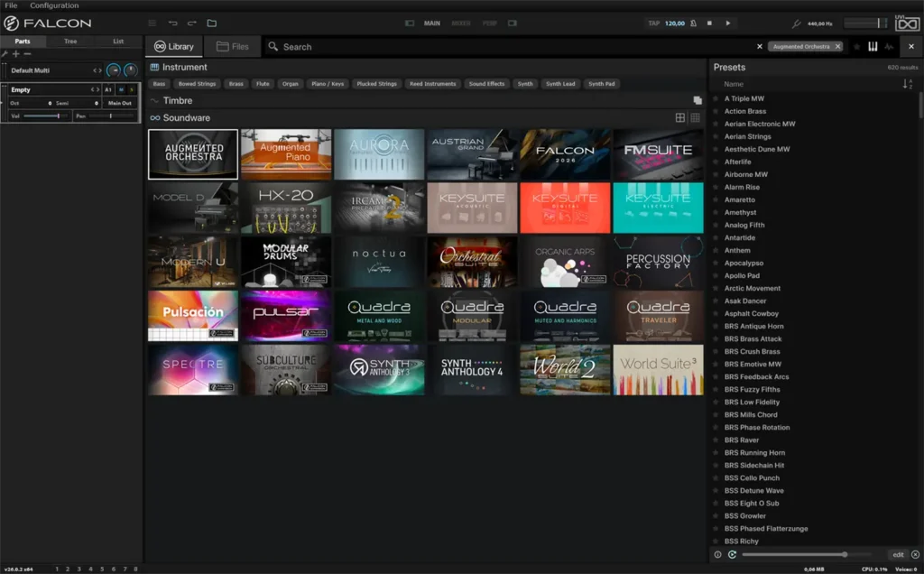This screenshot has width=924, height=574.
Task: Adjust the preview volume slider
Action: 806,554
